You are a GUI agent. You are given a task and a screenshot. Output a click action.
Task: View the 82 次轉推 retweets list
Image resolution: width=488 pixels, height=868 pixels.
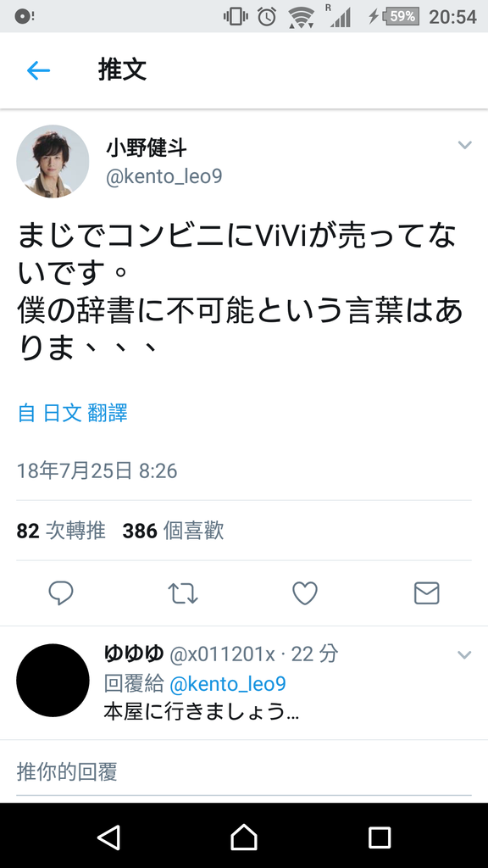pos(61,531)
